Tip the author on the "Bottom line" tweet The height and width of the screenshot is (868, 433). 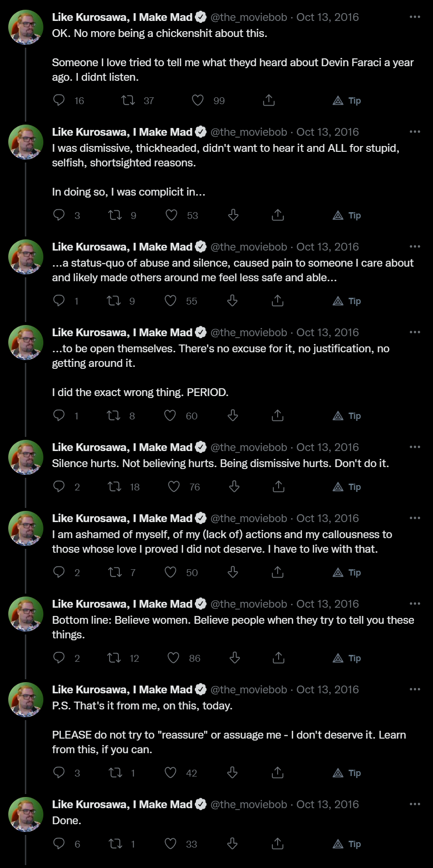[347, 658]
